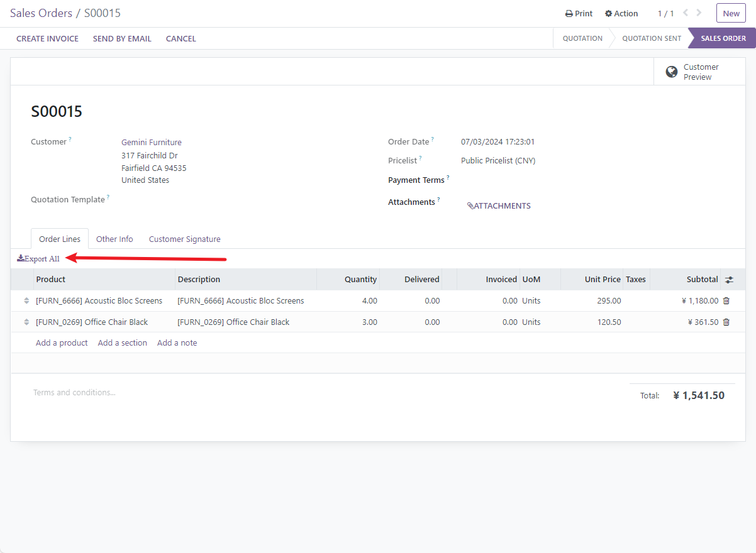Open optional columns adjust icon
Image resolution: width=756 pixels, height=553 pixels.
click(x=730, y=280)
